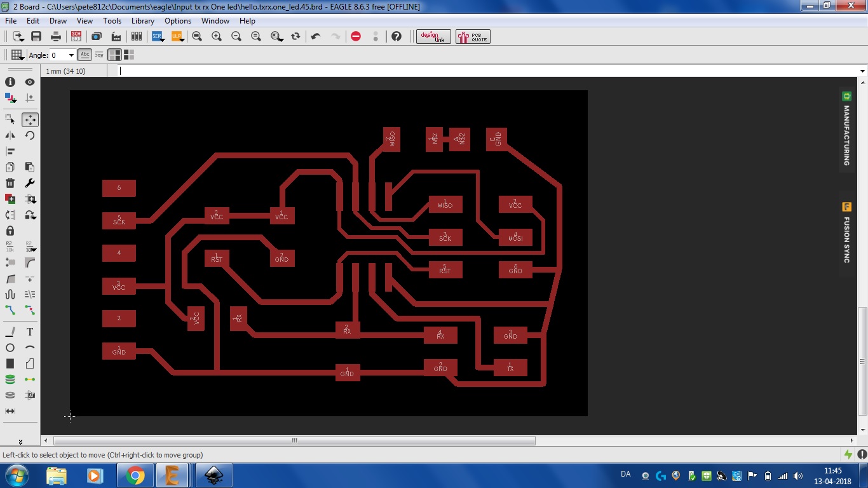Select the Dimension tool
The height and width of the screenshot is (488, 868).
[x=10, y=411]
